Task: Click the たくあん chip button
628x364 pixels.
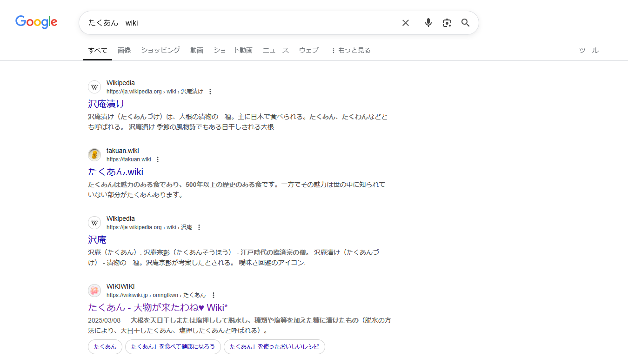Action: pyautogui.click(x=105, y=347)
